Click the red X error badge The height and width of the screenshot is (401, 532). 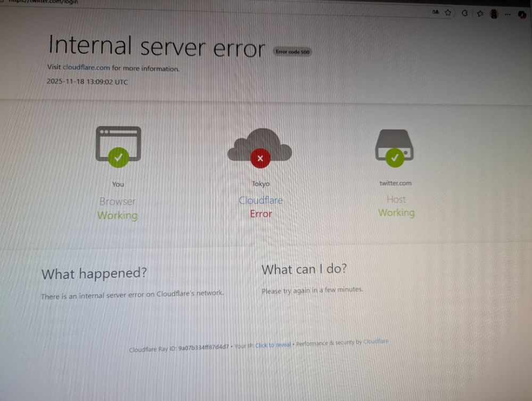260,158
